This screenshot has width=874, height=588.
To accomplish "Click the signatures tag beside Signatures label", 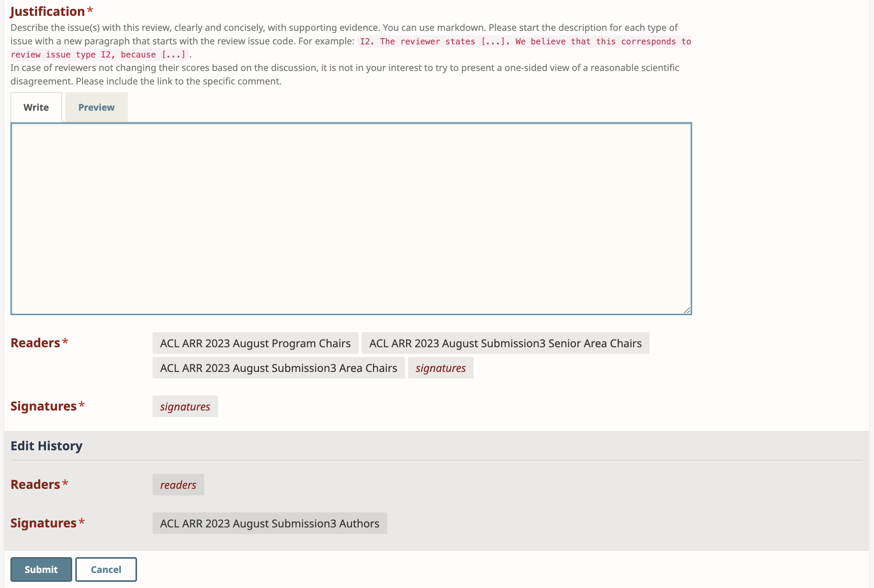I will pos(185,406).
